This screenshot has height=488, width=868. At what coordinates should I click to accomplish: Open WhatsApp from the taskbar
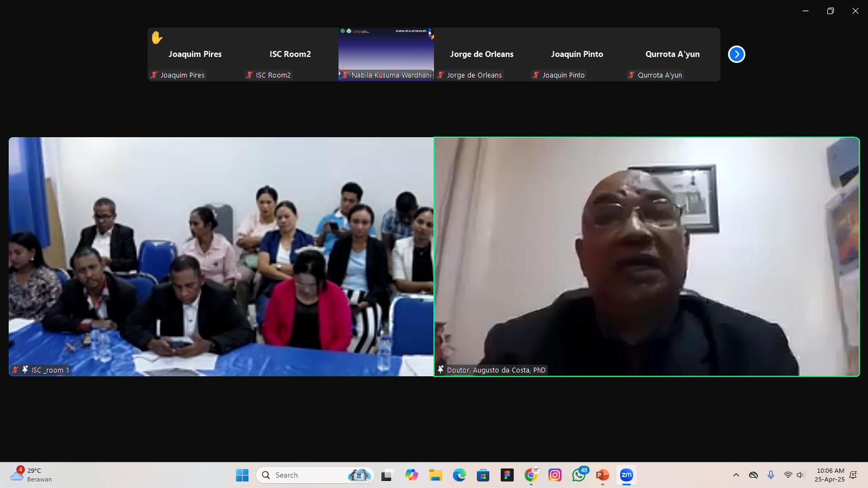pyautogui.click(x=579, y=475)
